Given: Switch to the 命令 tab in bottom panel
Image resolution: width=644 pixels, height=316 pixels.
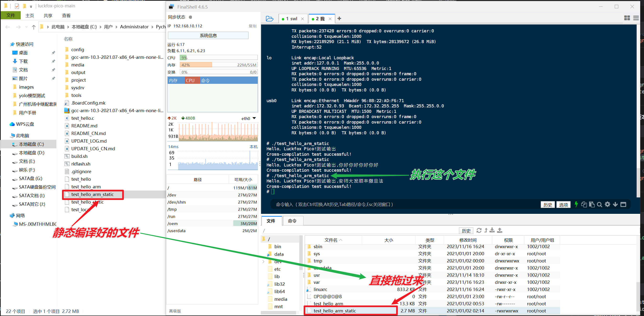Looking at the screenshot, I should [x=292, y=221].
